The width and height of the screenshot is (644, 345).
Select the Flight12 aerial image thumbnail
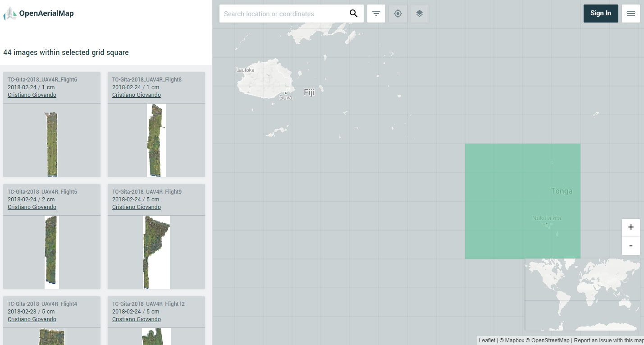[x=156, y=336]
